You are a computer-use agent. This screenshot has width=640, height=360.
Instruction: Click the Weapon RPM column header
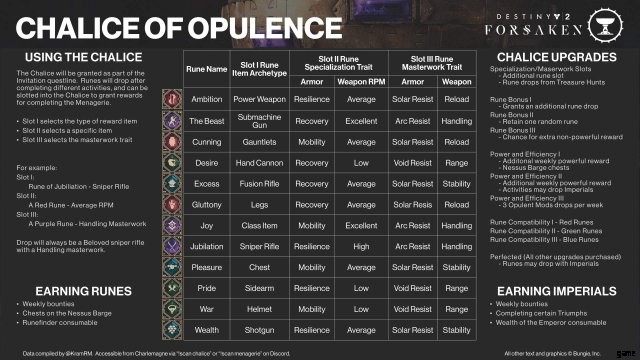(361, 82)
